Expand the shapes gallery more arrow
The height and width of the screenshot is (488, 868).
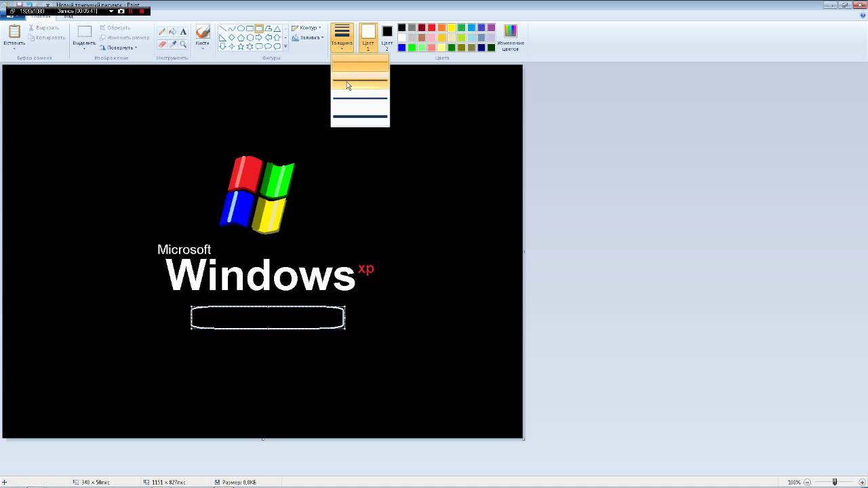click(x=285, y=47)
